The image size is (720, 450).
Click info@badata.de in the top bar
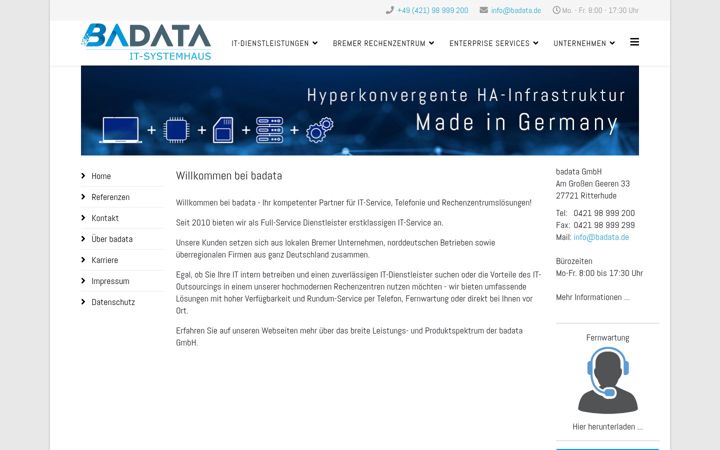516,10
